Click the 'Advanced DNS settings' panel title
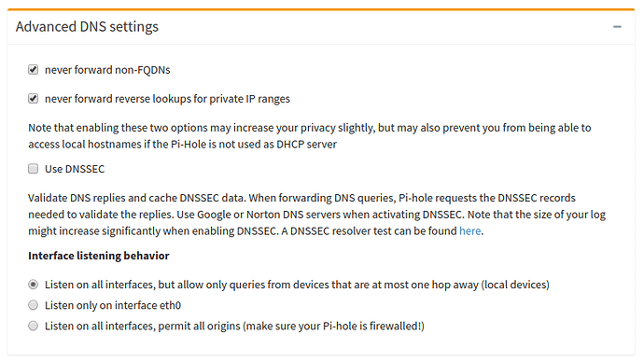This screenshot has width=644, height=362. [x=87, y=27]
